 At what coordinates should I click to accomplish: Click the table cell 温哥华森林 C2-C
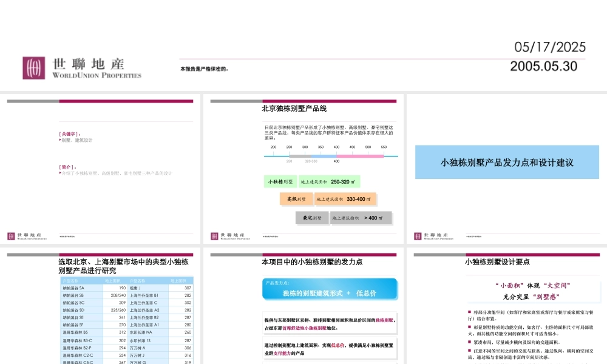[82, 356]
